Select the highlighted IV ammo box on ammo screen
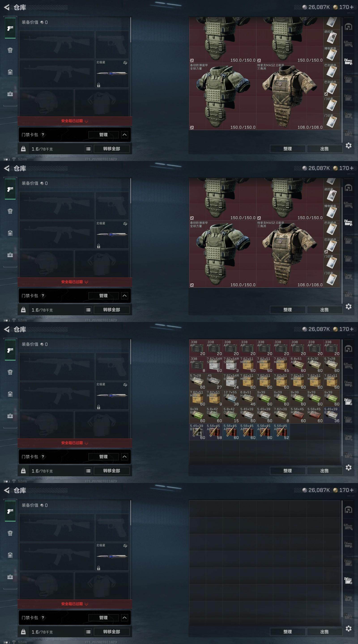This screenshot has height=644, width=358. 348,402
